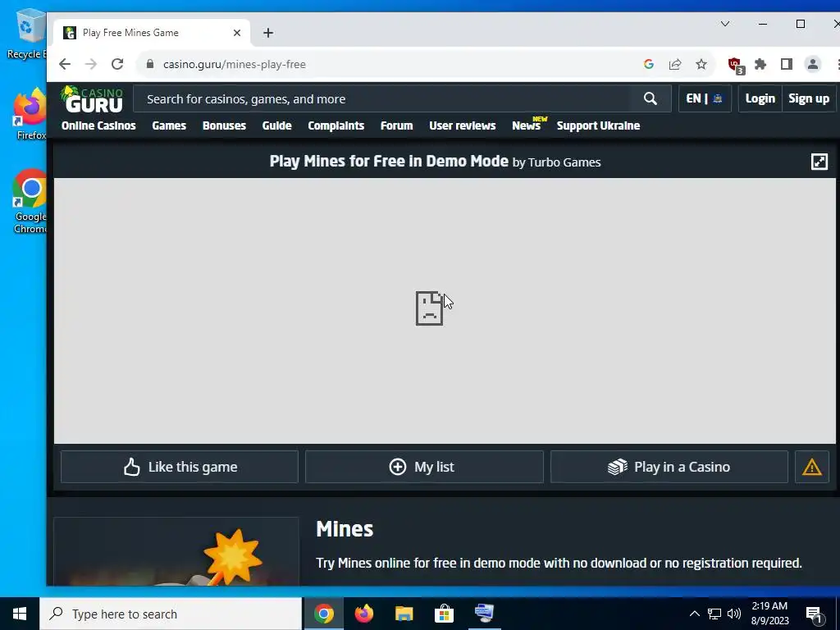Open the Complaints menu
The height and width of the screenshot is (630, 840).
point(336,126)
